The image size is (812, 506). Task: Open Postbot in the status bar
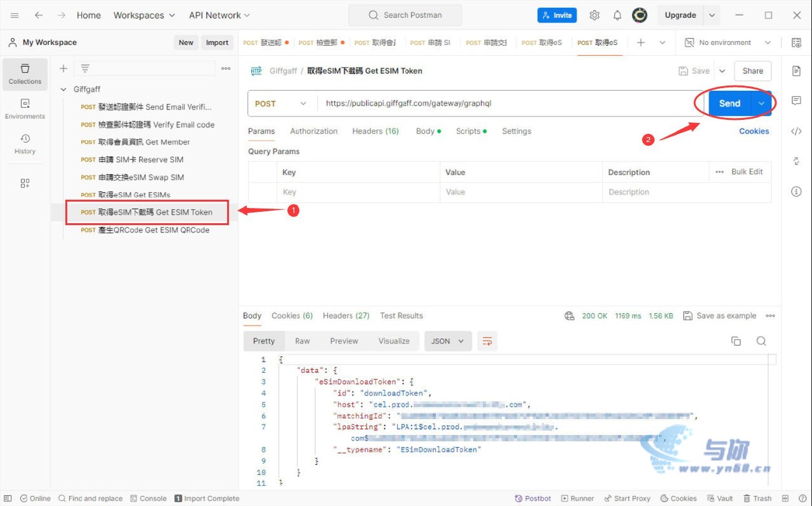pyautogui.click(x=533, y=498)
